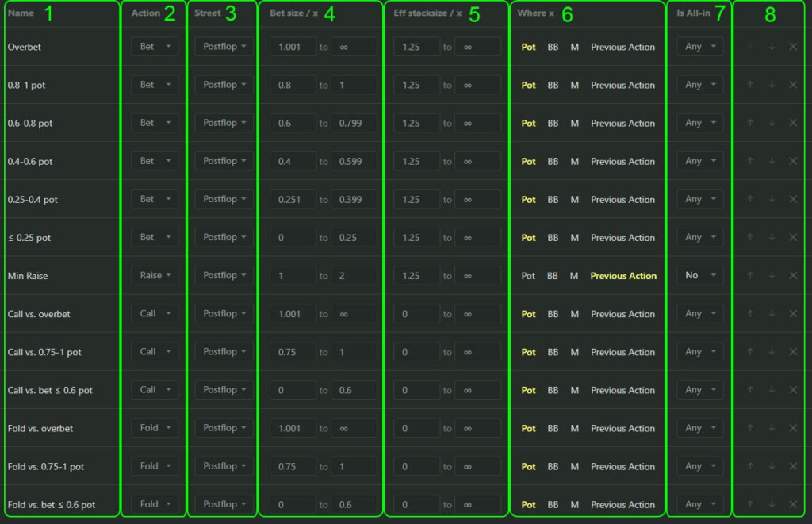
Task: Move the Overbet row down
Action: point(772,47)
